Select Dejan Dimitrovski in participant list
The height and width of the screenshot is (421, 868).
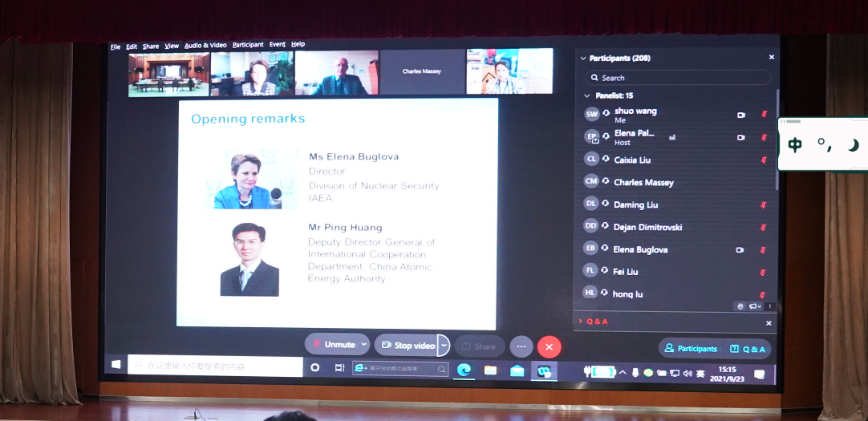[x=676, y=227]
